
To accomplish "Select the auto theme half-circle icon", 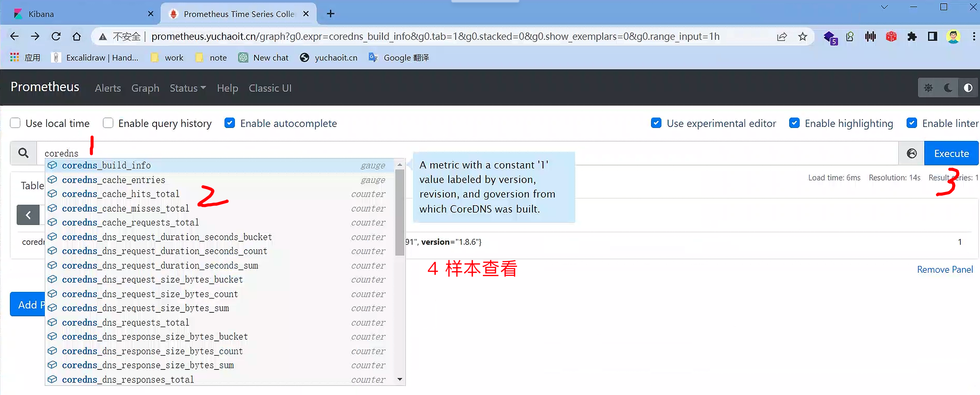I will pyautogui.click(x=968, y=88).
